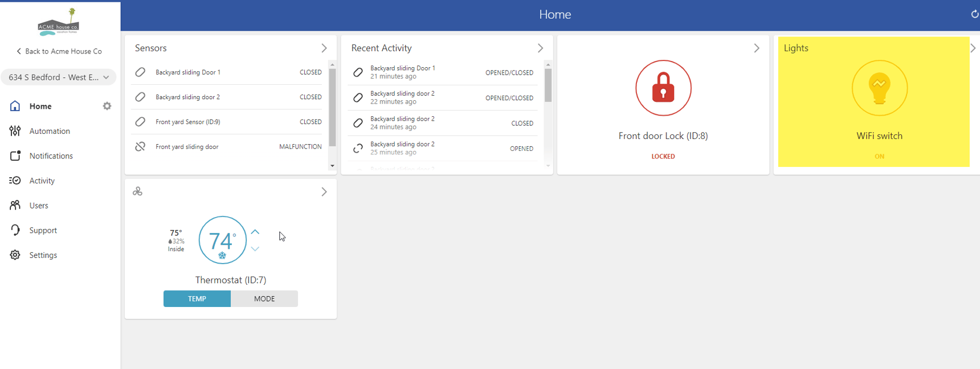Switch thermostat to MODE tab
Image resolution: width=980 pixels, height=369 pixels.
coord(264,298)
